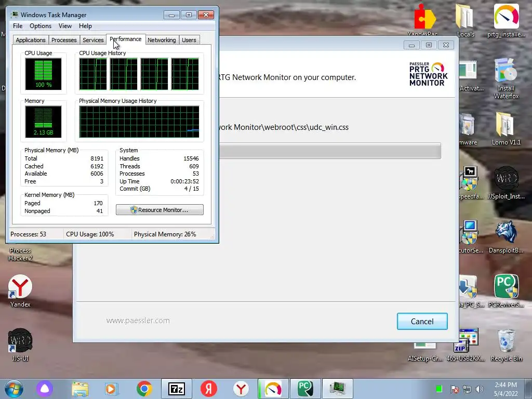Select the YandexPac desktop icon
Screen dimensions: 532x399
[422, 21]
